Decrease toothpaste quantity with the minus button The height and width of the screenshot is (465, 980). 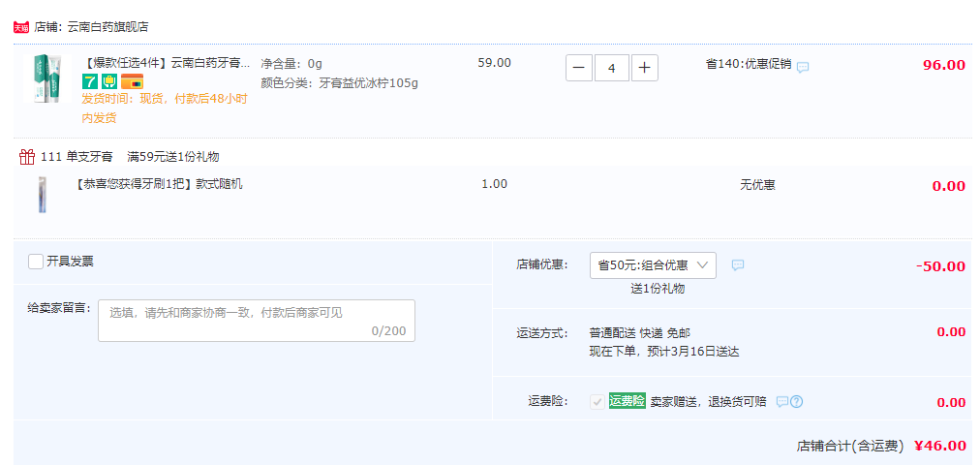pyautogui.click(x=579, y=68)
